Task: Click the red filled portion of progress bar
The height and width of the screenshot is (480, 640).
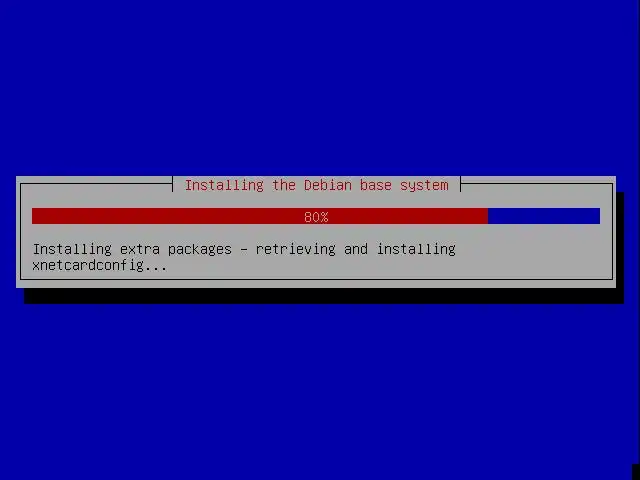Action: coord(260,216)
